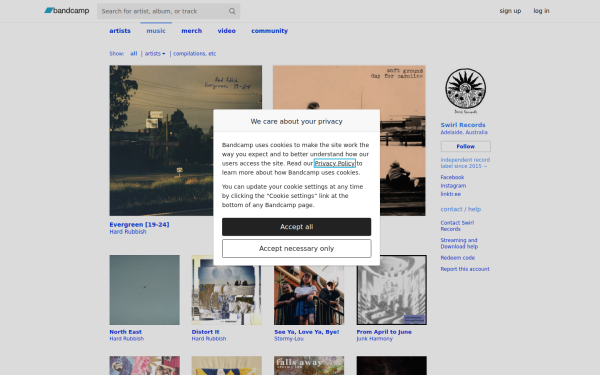Open the sign up link
The width and height of the screenshot is (600, 375).
(510, 11)
